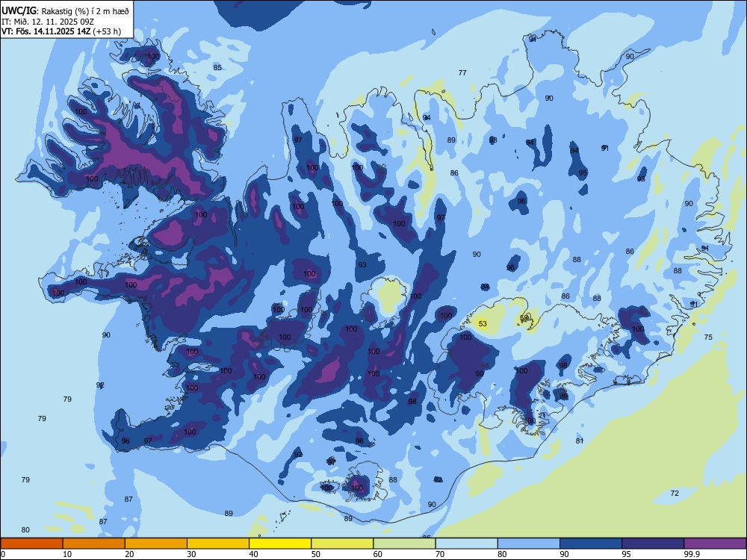
Task: Select the 20–30 amber legend swatch
Action: [x=156, y=544]
